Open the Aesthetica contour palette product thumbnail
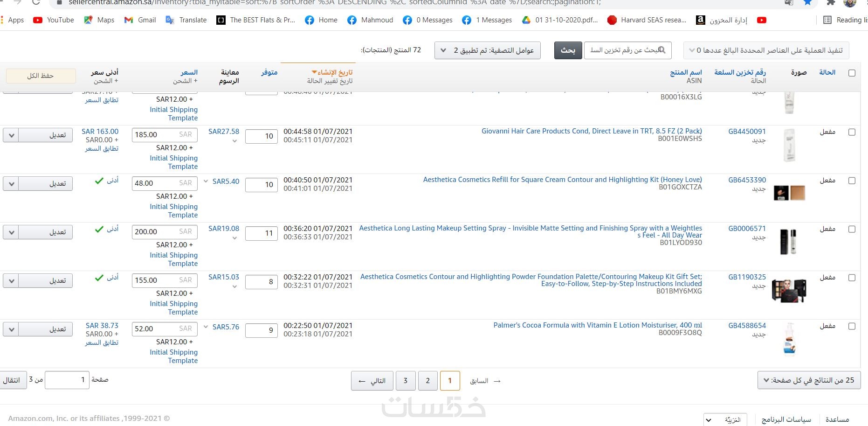The image size is (868, 426). coord(789,290)
